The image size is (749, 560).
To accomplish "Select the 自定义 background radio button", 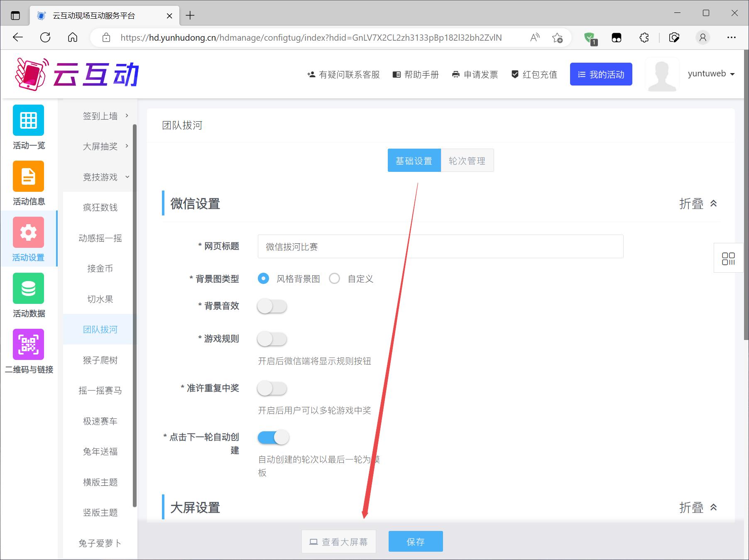I will click(x=335, y=279).
